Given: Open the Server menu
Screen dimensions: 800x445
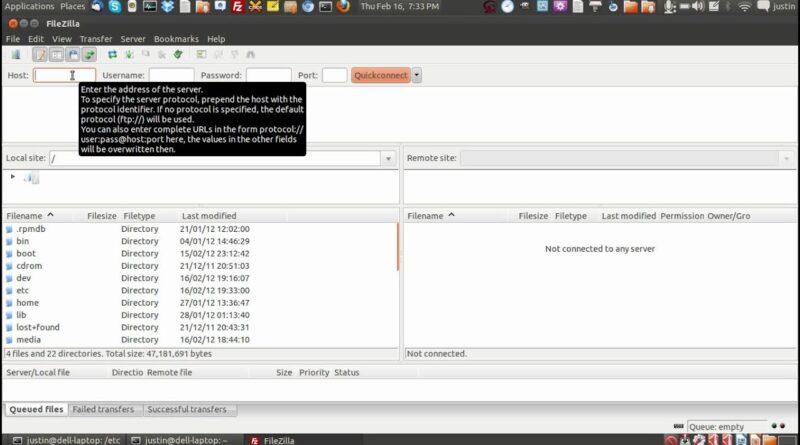Looking at the screenshot, I should 133,39.
